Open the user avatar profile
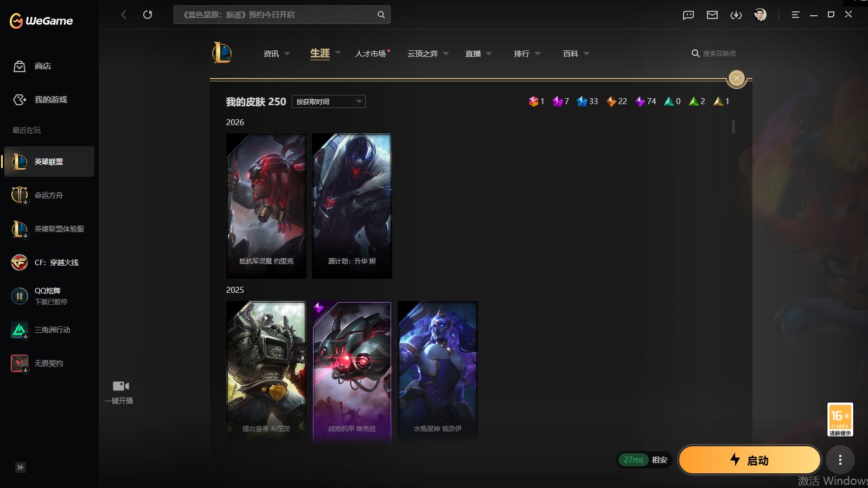 point(761,15)
